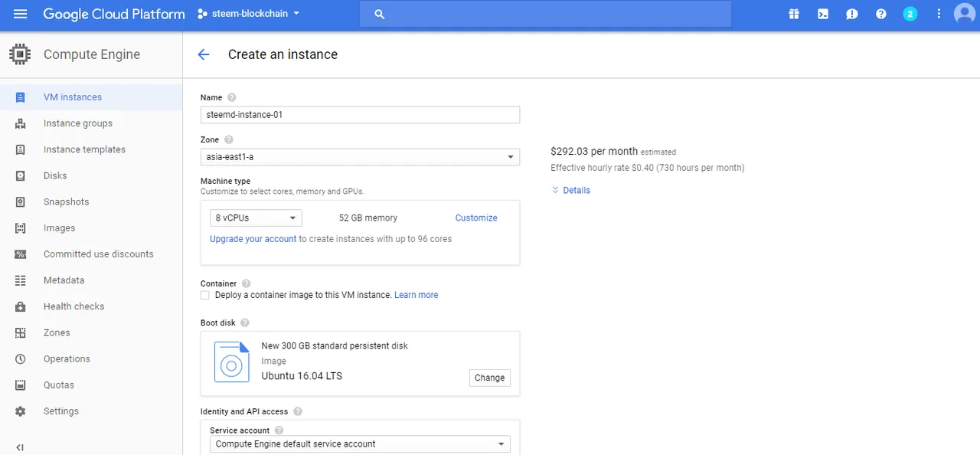980x455 pixels.
Task: Click the top search bar field
Action: click(545, 14)
